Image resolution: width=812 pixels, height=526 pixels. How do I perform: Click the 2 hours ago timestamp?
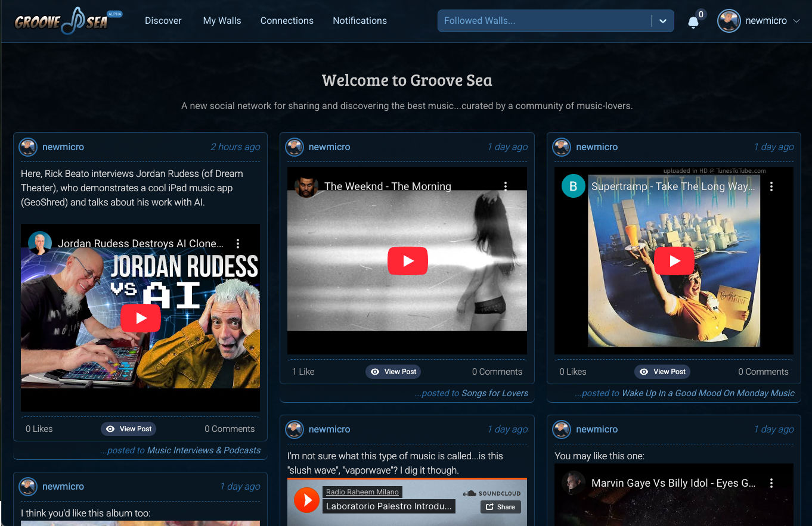[x=235, y=147]
